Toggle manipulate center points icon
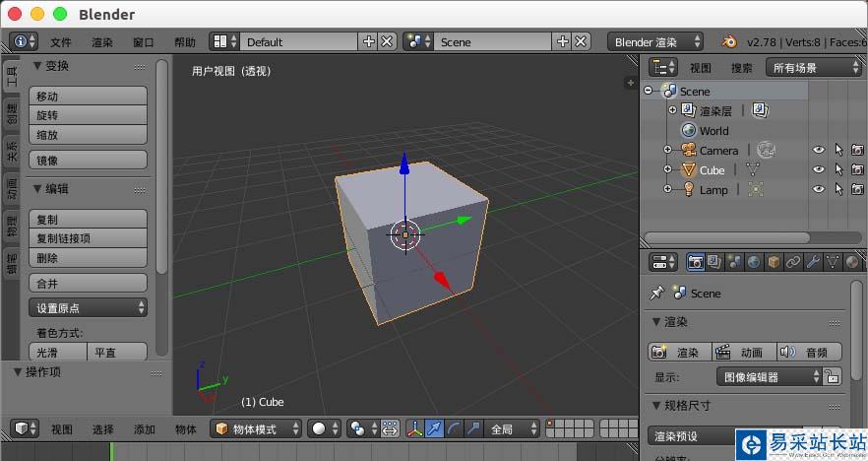 (390, 428)
